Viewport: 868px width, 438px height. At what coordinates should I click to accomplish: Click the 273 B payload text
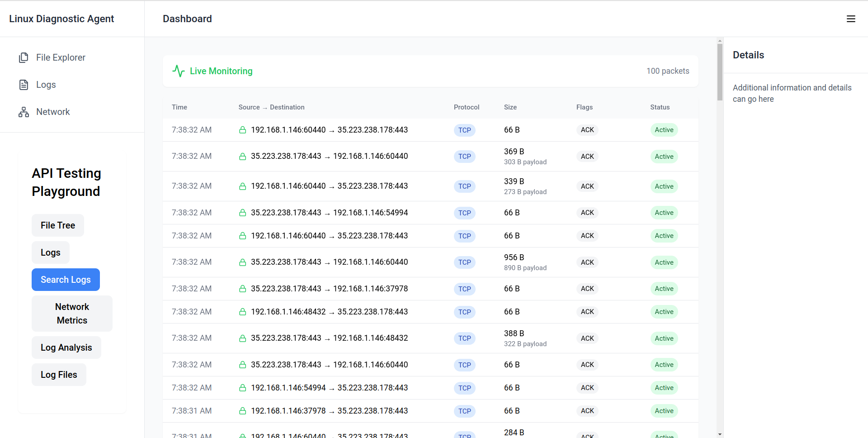click(525, 192)
